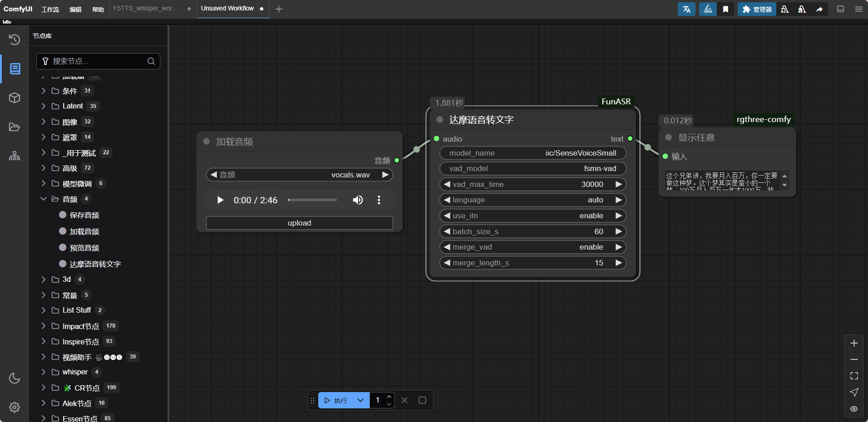Click the translate icon in top toolbar

[x=686, y=9]
